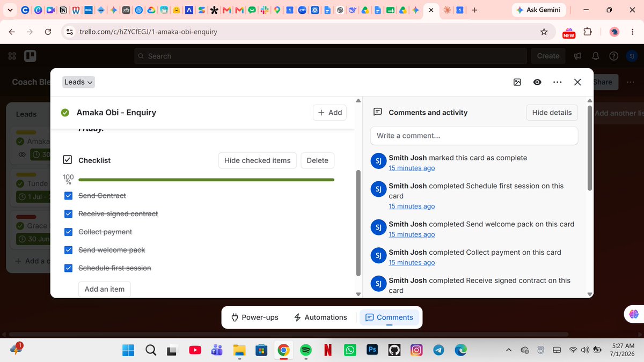Open GitHub from taskbar

[394, 350]
